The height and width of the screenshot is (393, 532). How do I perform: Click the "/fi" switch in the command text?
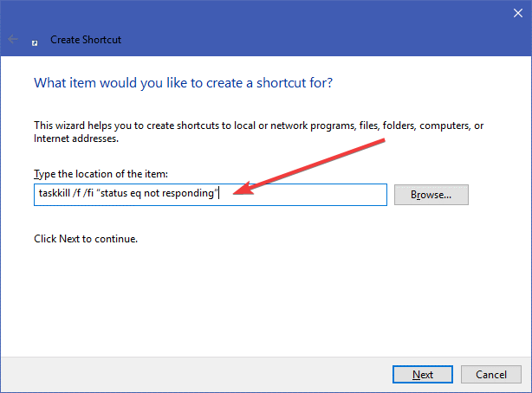click(x=95, y=194)
